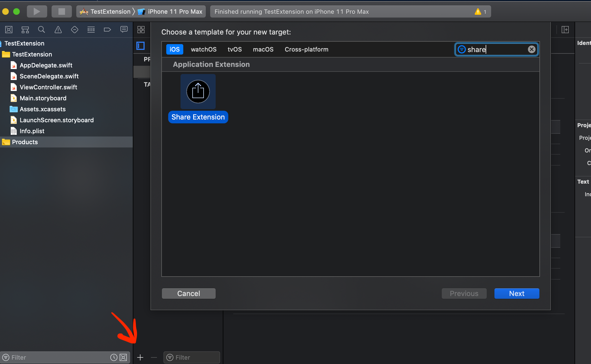The width and height of the screenshot is (591, 364).
Task: Click the add editor icon at right
Action: tap(565, 30)
